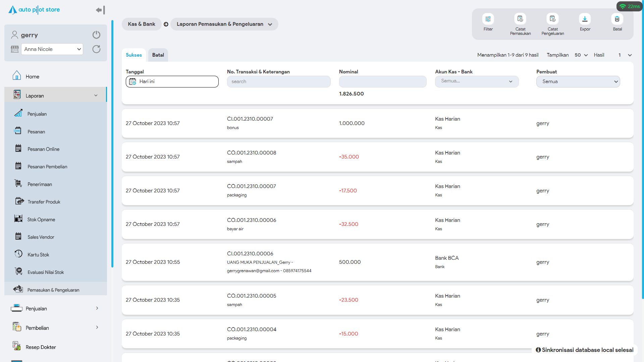Open the Anna Nicole store dropdown
The image size is (644, 362).
(x=52, y=49)
